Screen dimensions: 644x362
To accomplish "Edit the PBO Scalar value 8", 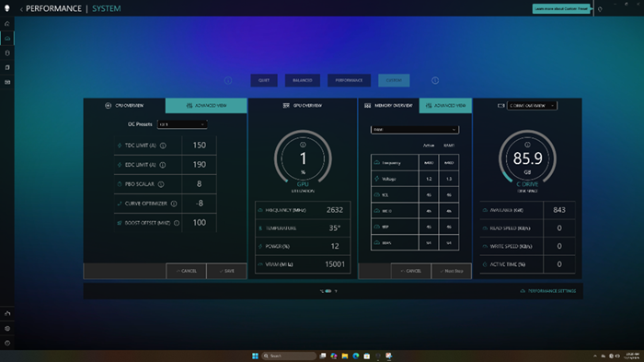I will coord(200,184).
